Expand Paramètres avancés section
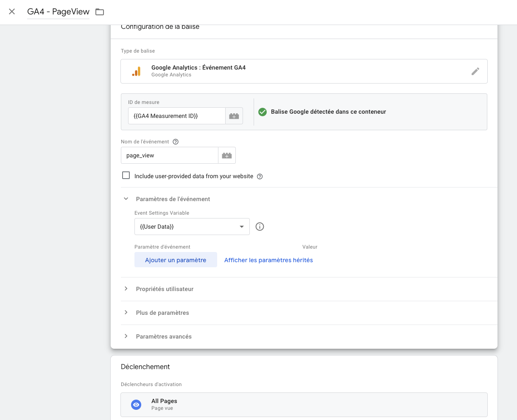The height and width of the screenshot is (420, 517). (126, 336)
